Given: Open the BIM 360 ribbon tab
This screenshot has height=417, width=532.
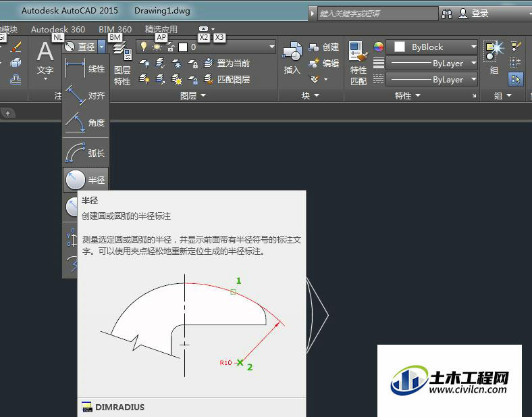Looking at the screenshot, I should pyautogui.click(x=115, y=30).
